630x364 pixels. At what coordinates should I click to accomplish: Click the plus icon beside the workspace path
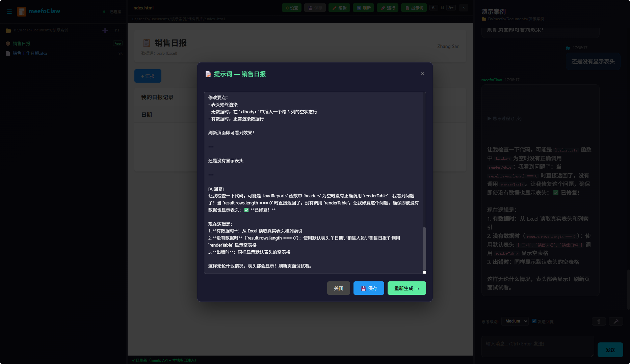coord(105,30)
